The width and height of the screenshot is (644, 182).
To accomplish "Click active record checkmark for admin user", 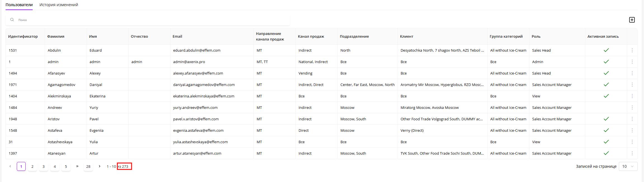I will (x=606, y=62).
